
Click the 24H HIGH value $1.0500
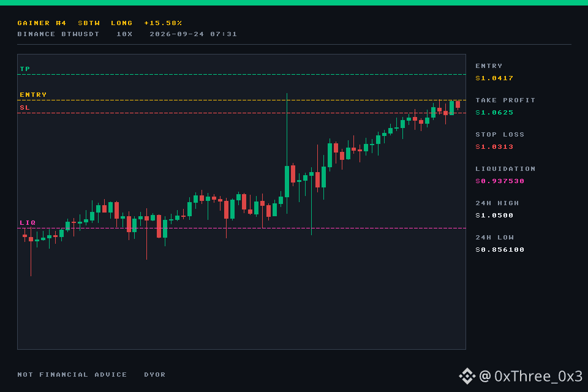[494, 216]
